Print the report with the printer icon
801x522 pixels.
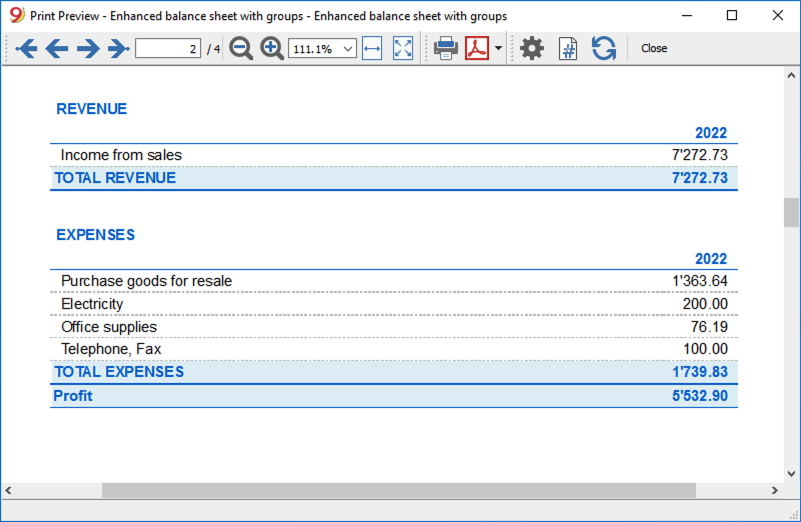pyautogui.click(x=446, y=48)
